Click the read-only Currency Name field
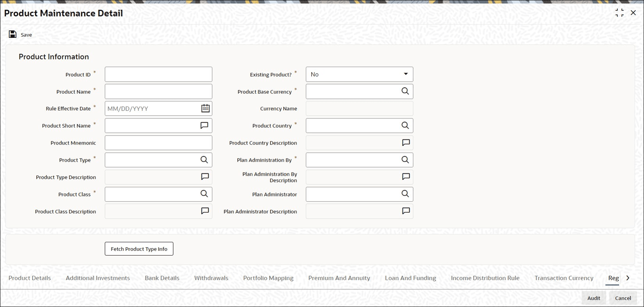Image resolution: width=644 pixels, height=307 pixels. 360,109
